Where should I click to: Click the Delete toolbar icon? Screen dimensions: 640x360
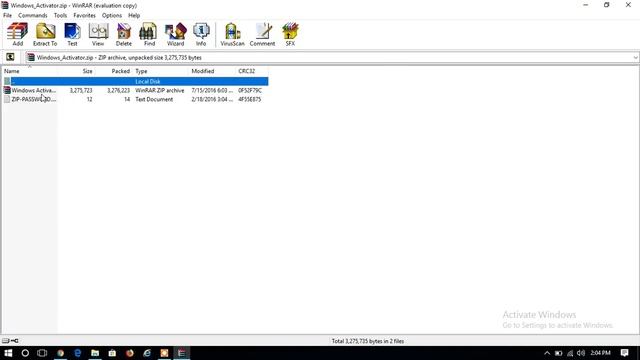coord(123,34)
